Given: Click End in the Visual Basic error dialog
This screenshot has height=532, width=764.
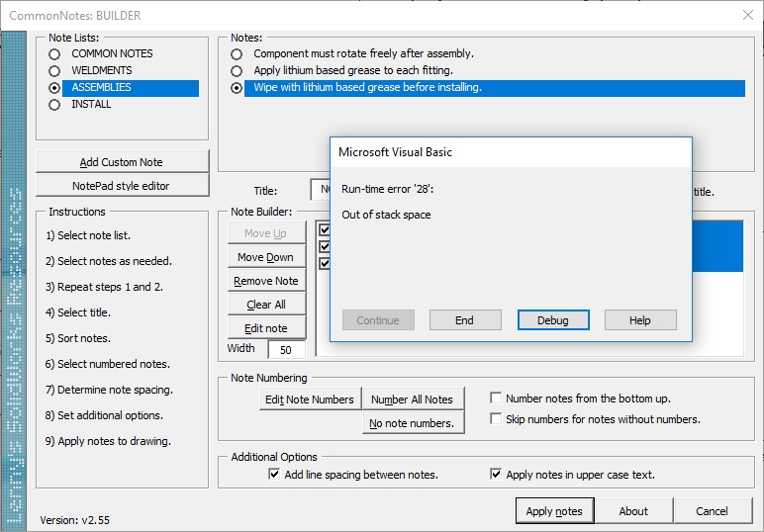Looking at the screenshot, I should (x=465, y=319).
